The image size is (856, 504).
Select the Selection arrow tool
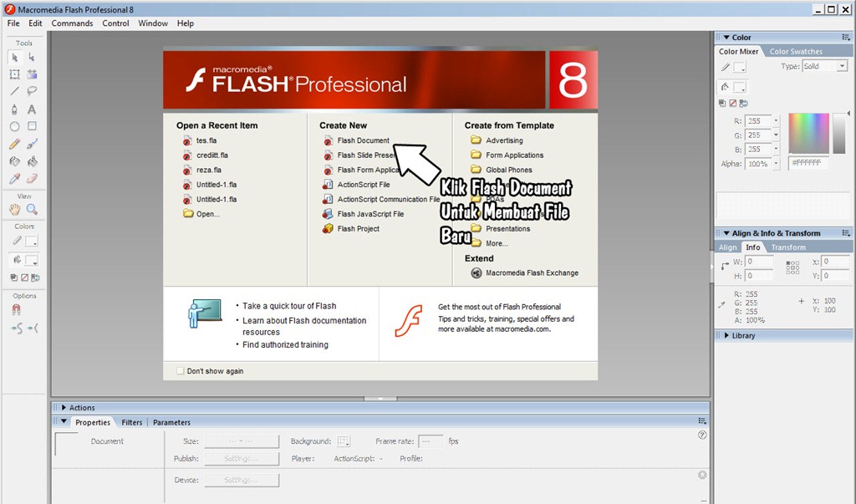tap(15, 58)
